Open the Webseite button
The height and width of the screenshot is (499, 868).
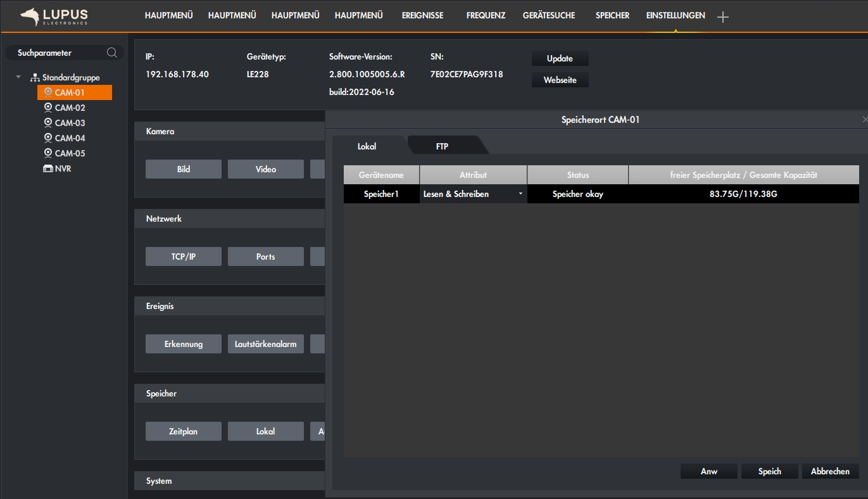(560, 80)
